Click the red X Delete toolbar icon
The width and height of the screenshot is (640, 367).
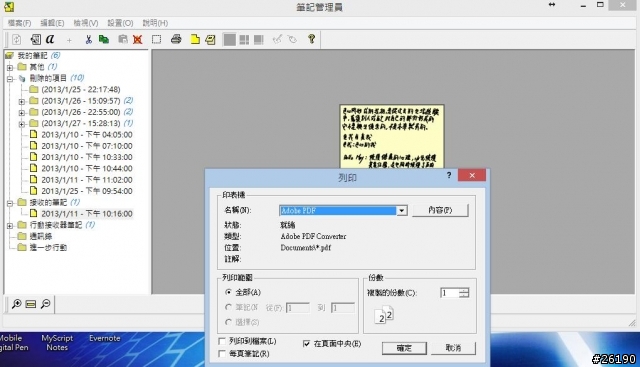pos(138,40)
